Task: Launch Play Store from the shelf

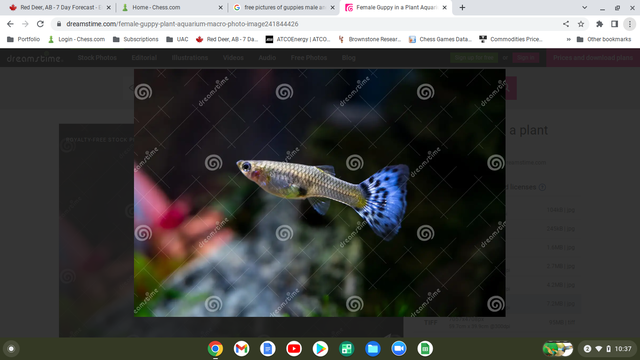Action: coord(320,349)
